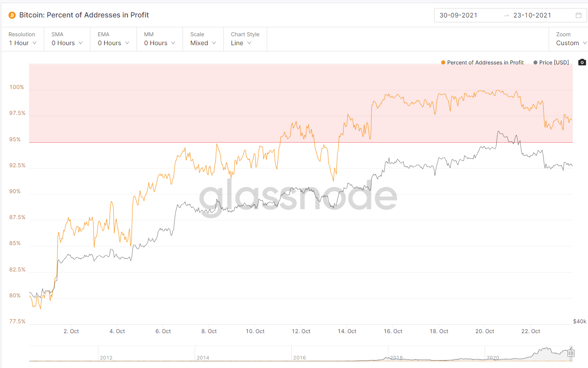This screenshot has height=368, width=588.
Task: Toggle the Percent of Addresses in Profit series
Action: 482,63
